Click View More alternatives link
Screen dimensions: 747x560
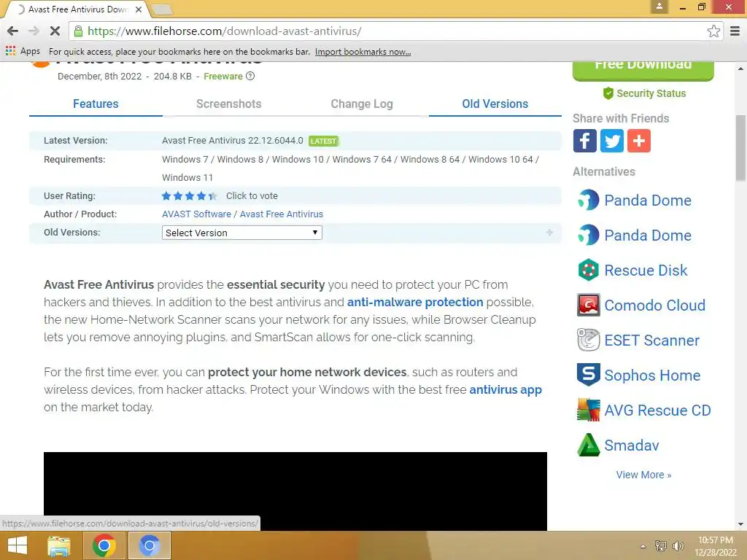643,475
